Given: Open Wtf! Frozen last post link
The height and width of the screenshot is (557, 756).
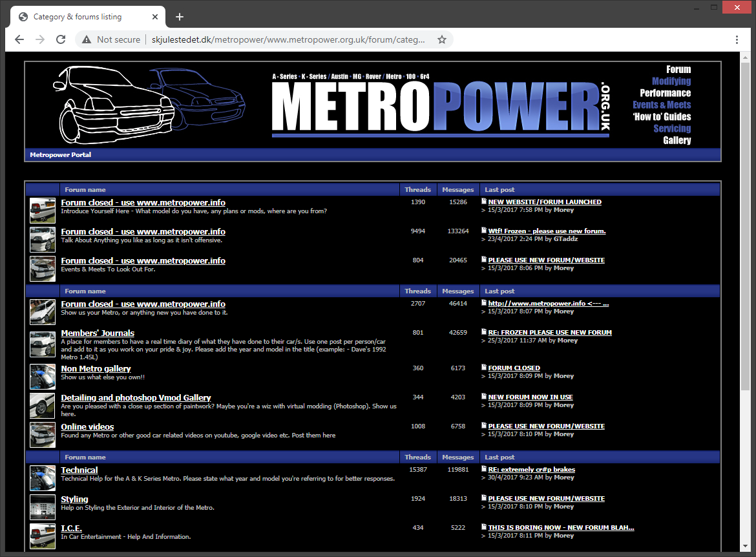Looking at the screenshot, I should 547,231.
